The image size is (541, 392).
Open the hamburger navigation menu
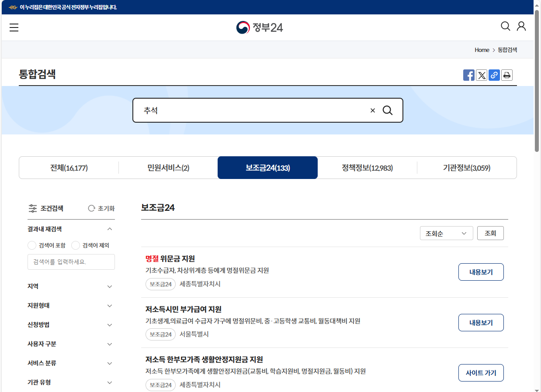tap(14, 27)
